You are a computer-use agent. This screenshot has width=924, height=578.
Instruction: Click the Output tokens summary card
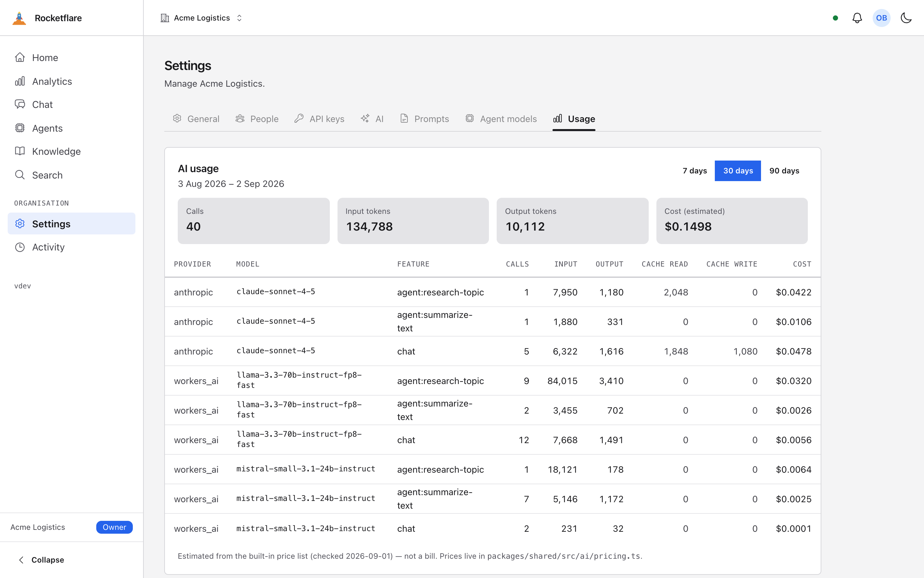pos(572,221)
